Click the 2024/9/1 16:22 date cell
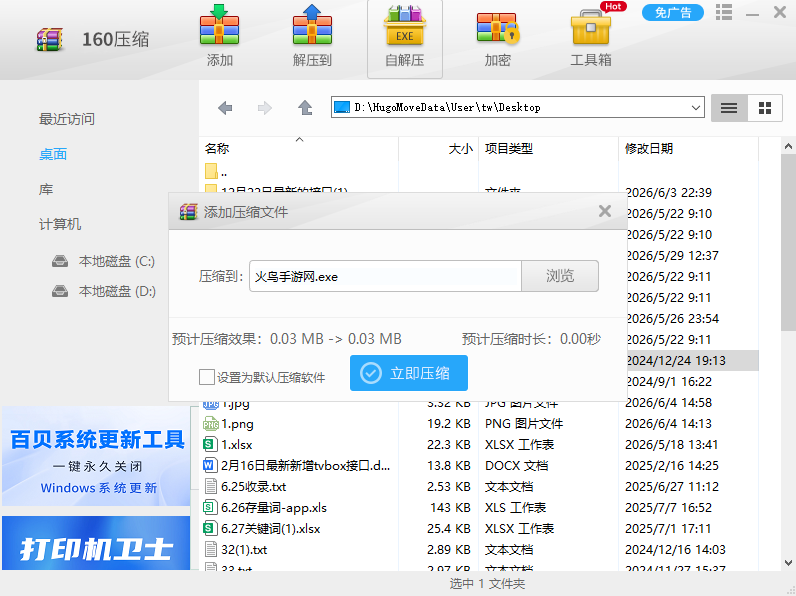The image size is (796, 596). (669, 381)
